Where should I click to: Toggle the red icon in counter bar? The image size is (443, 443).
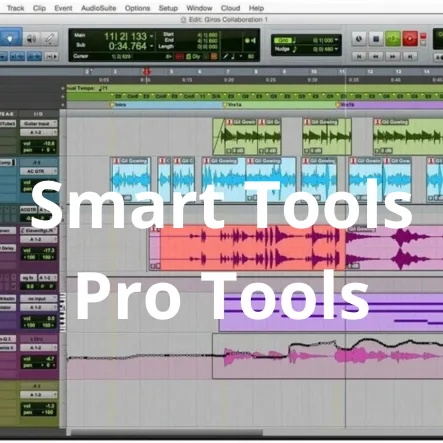pyautogui.click(x=179, y=57)
